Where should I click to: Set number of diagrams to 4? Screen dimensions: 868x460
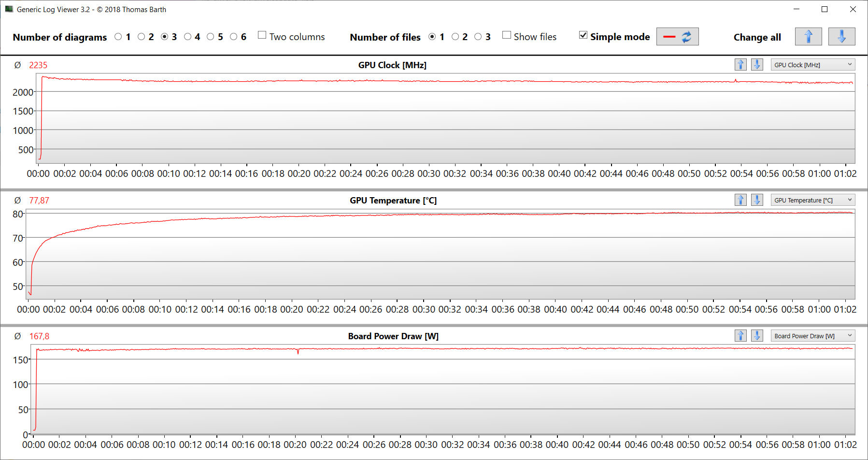(187, 37)
